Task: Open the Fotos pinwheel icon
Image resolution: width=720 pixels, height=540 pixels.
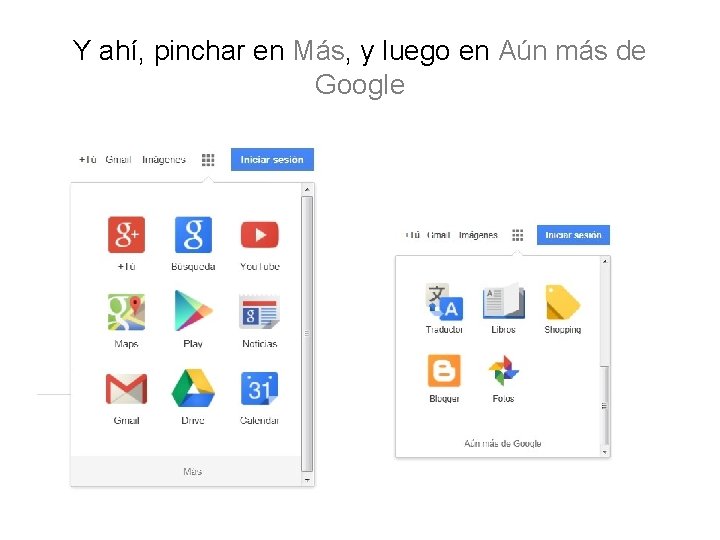Action: pos(503,371)
